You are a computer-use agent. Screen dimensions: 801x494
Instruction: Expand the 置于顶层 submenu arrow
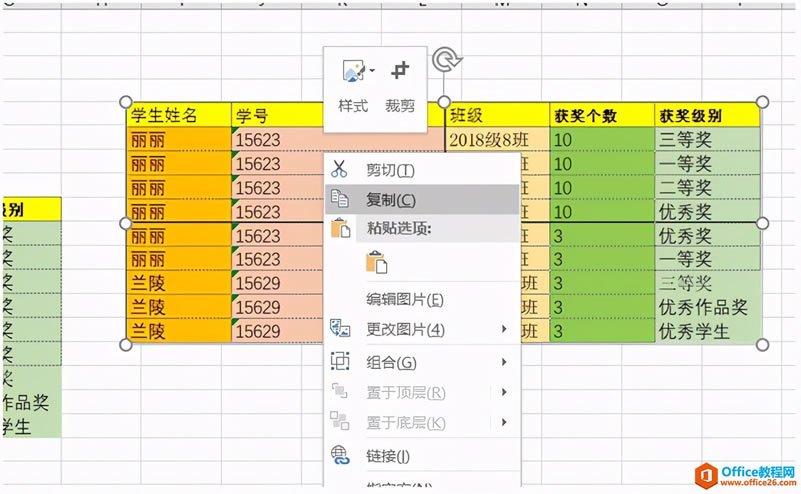504,392
